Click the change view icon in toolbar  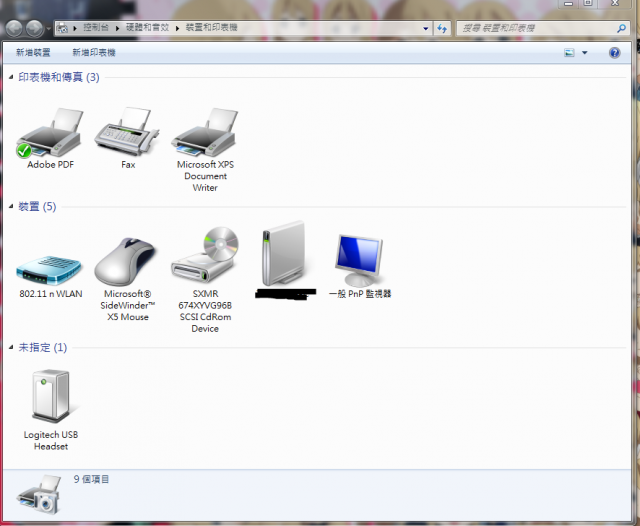coord(569,53)
